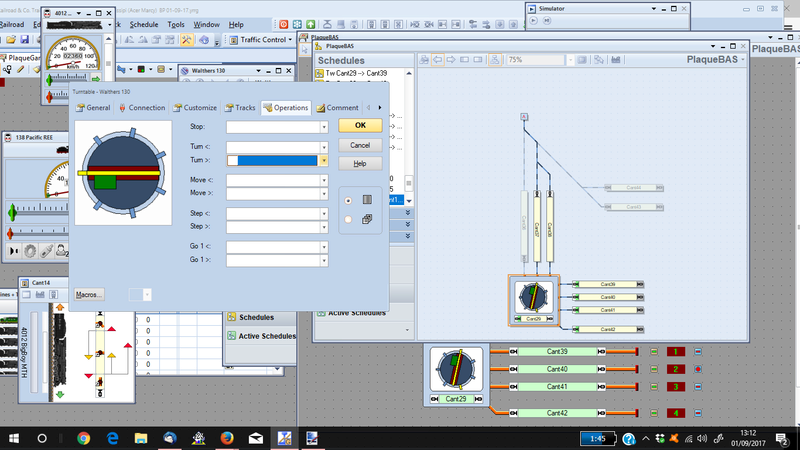Open the Schedule menu

144,24
